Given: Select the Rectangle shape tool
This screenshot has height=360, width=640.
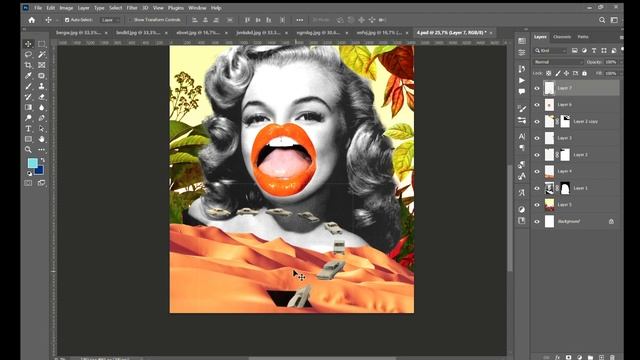Looking at the screenshot, I should tap(28, 139).
